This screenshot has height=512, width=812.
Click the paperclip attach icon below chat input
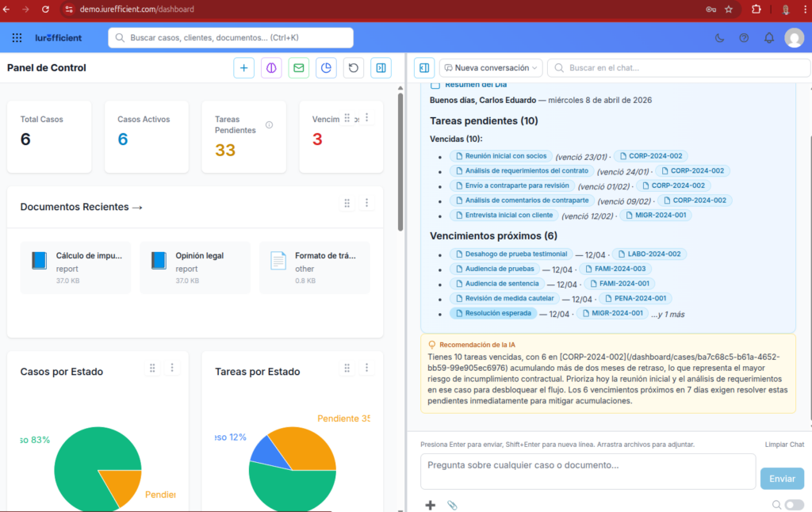[x=452, y=505]
